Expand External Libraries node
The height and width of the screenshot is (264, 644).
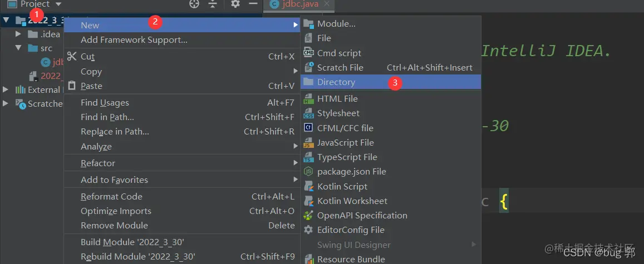pos(6,89)
